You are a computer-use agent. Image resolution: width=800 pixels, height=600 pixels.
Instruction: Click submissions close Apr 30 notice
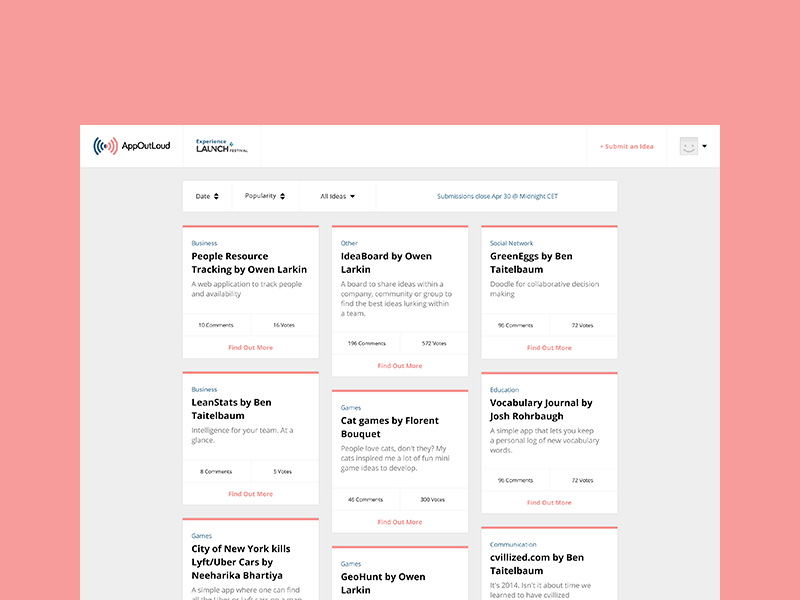click(497, 196)
